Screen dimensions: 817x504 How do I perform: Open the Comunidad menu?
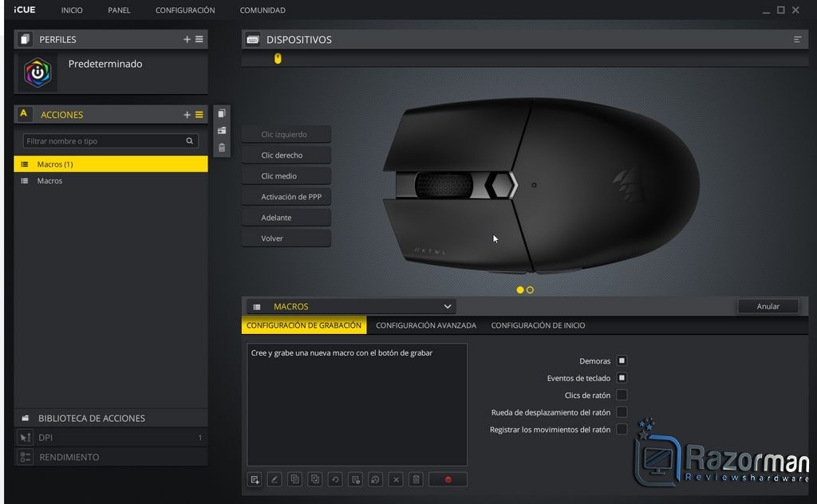point(262,10)
